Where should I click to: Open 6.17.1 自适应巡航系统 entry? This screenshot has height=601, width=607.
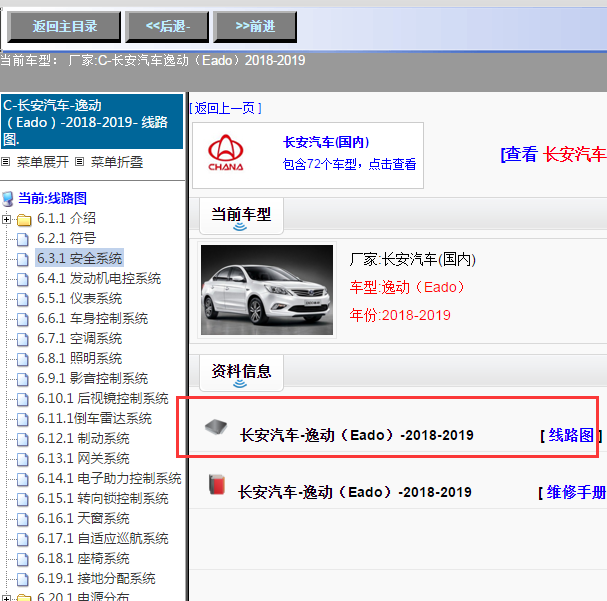point(103,539)
